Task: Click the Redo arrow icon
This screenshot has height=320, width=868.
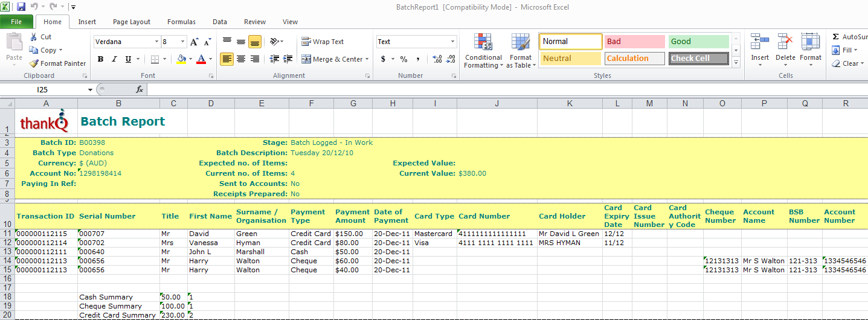Action: click(53, 7)
